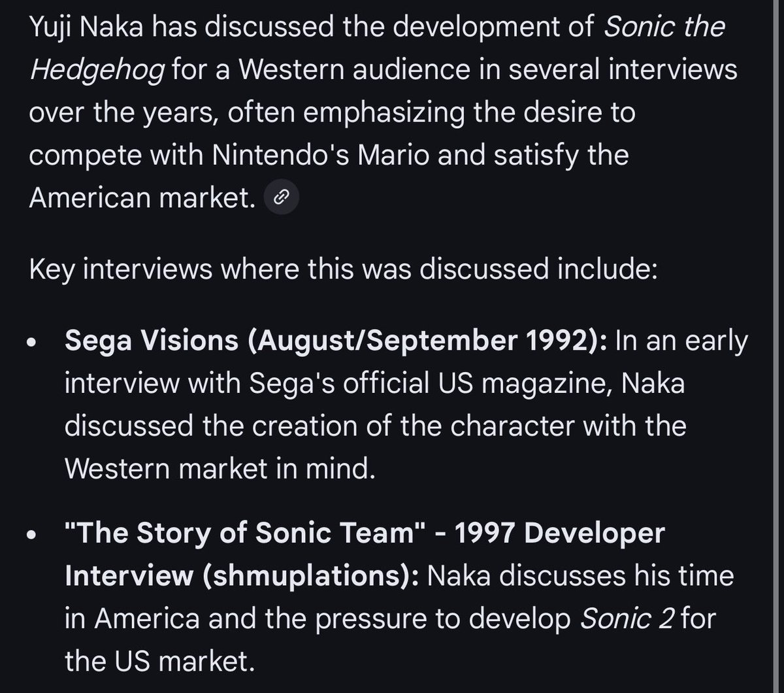Image resolution: width=784 pixels, height=693 pixels.
Task: Click the phrase 'Western market in mind.'
Action: coord(220,468)
